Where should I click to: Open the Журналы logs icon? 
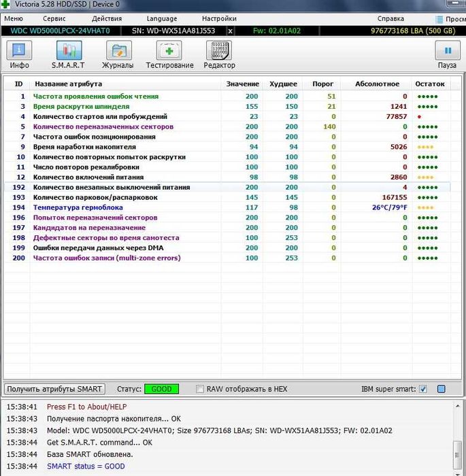click(119, 50)
